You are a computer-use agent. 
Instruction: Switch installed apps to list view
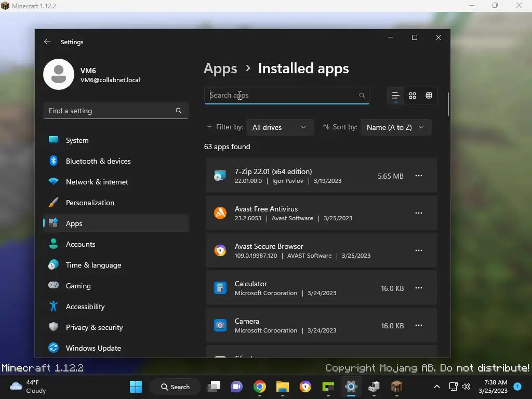click(395, 96)
